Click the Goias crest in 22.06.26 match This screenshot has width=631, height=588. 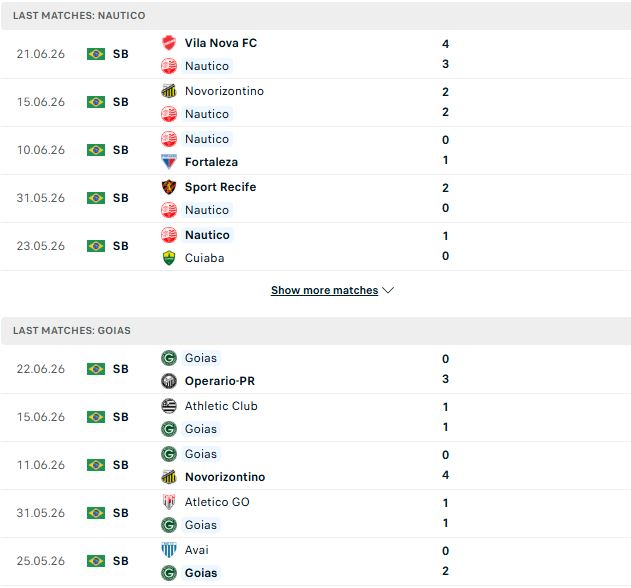click(169, 358)
